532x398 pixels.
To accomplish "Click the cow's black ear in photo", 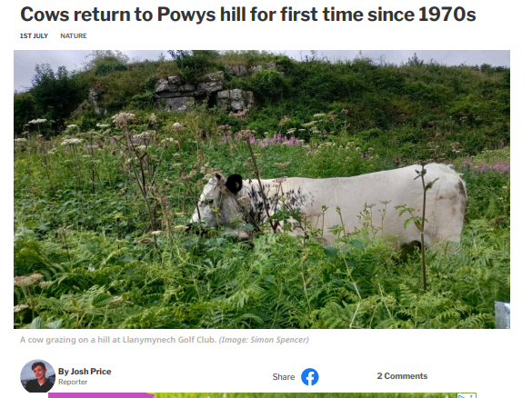I will [234, 184].
